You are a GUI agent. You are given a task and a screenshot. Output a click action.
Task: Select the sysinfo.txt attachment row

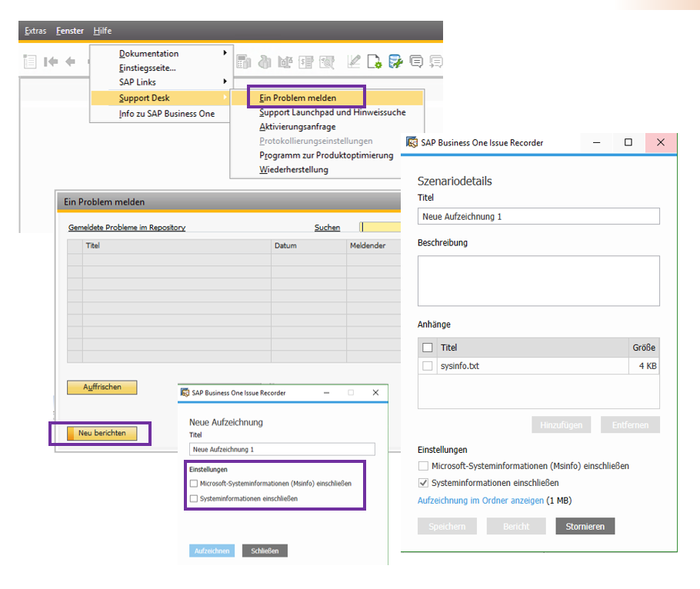tap(538, 366)
